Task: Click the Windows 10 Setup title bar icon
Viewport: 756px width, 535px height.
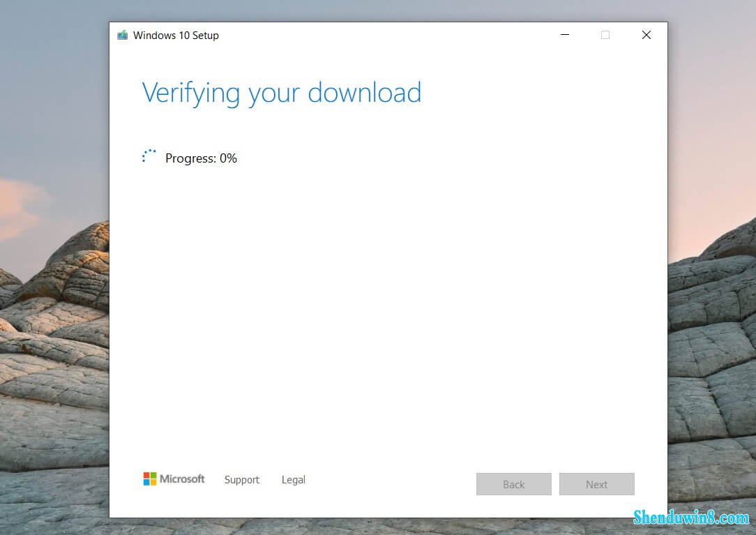Action: point(123,35)
